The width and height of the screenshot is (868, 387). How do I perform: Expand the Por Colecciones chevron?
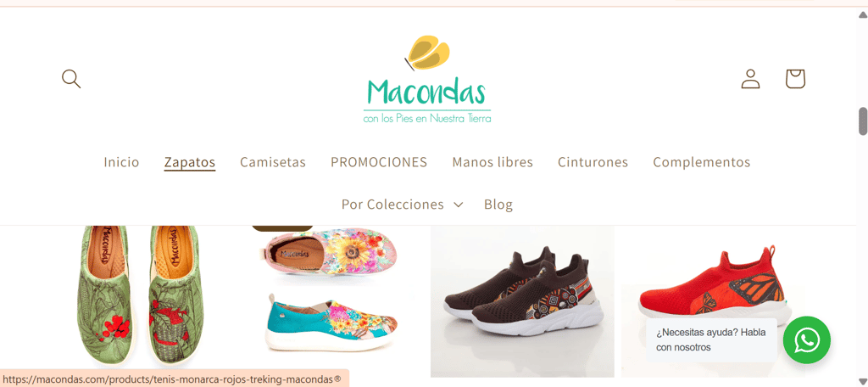click(458, 205)
